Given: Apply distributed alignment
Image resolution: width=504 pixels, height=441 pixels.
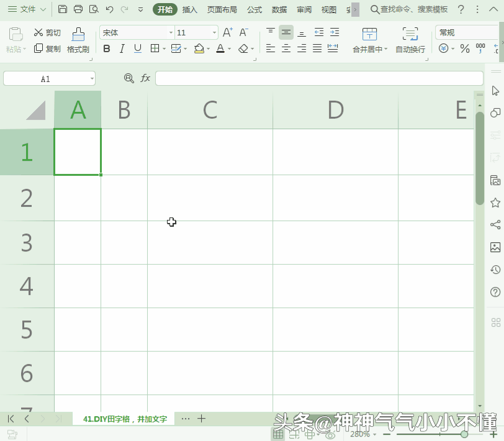Looking at the screenshot, I should [x=333, y=48].
